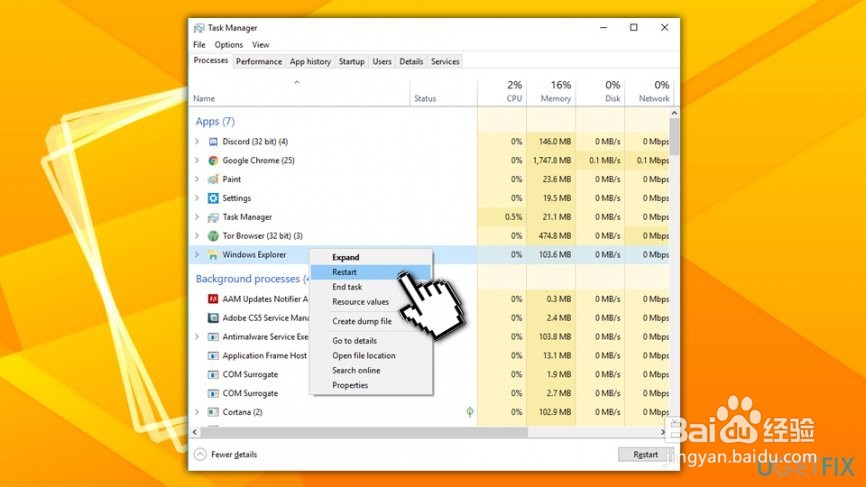Click the Windows Explorer folder icon
Screen dimensions: 866x487
[x=213, y=255]
